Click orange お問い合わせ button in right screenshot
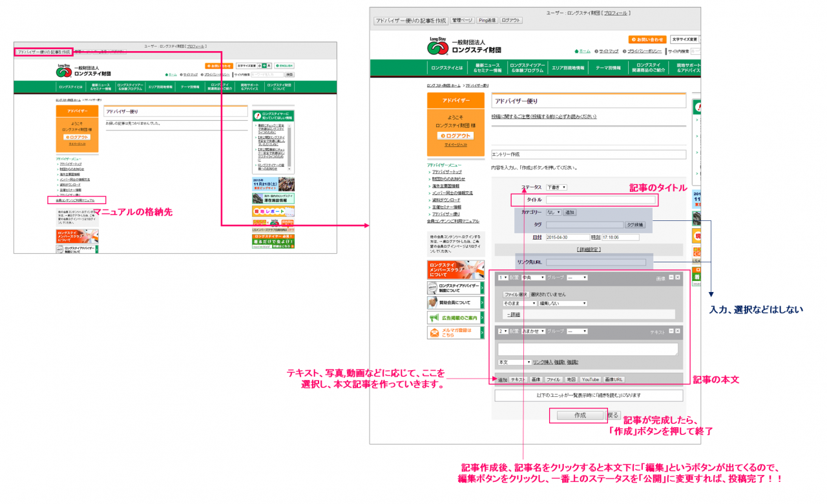The width and height of the screenshot is (827, 504). click(x=647, y=39)
